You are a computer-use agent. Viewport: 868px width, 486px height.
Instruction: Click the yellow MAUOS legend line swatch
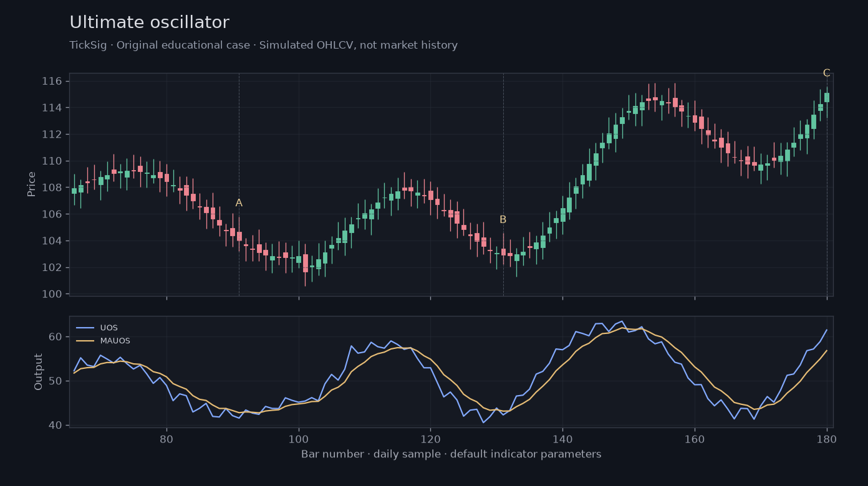click(85, 341)
